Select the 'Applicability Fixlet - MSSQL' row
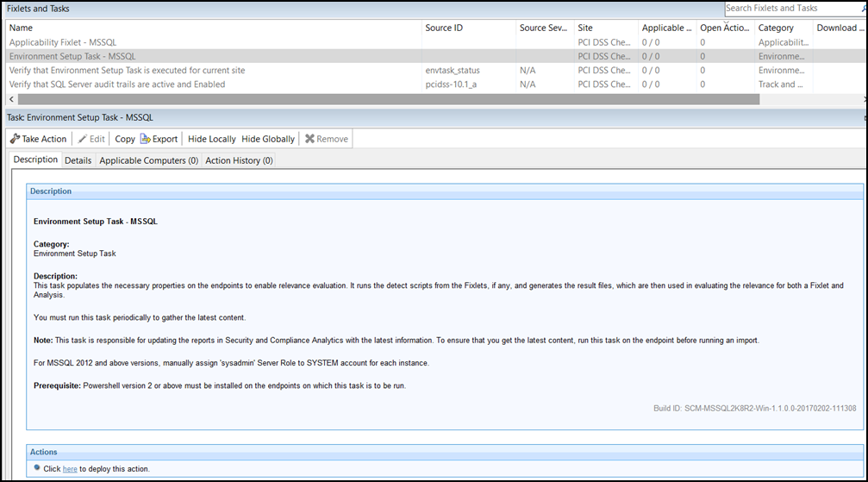This screenshot has height=482, width=868. pyautogui.click(x=435, y=42)
